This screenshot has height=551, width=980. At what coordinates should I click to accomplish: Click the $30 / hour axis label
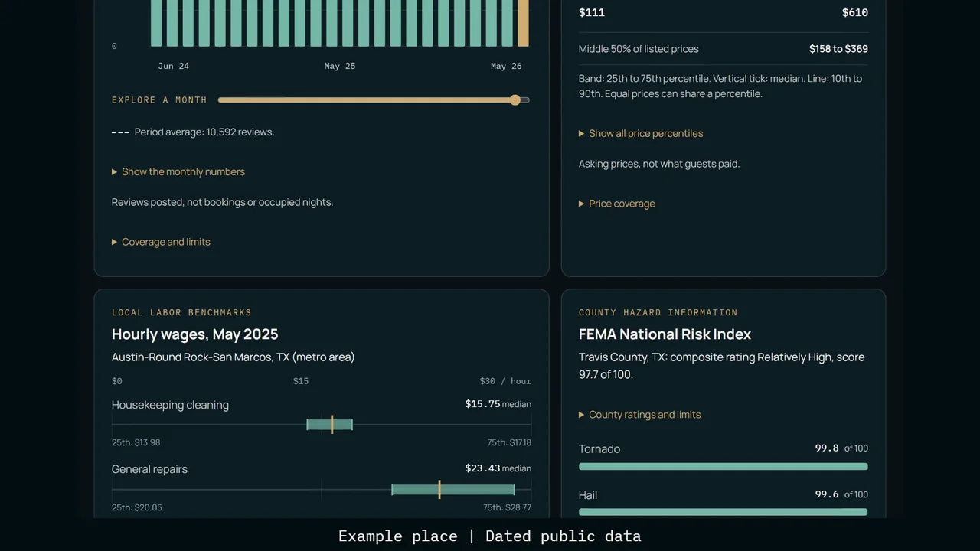[505, 381]
